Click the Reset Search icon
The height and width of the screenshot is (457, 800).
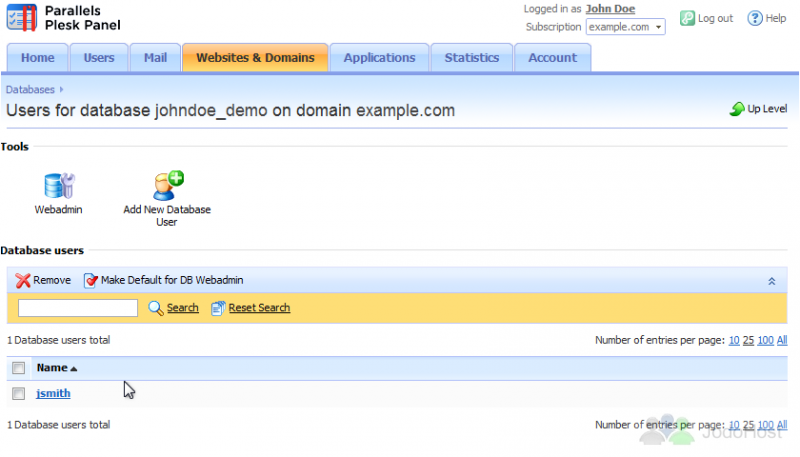pos(219,308)
